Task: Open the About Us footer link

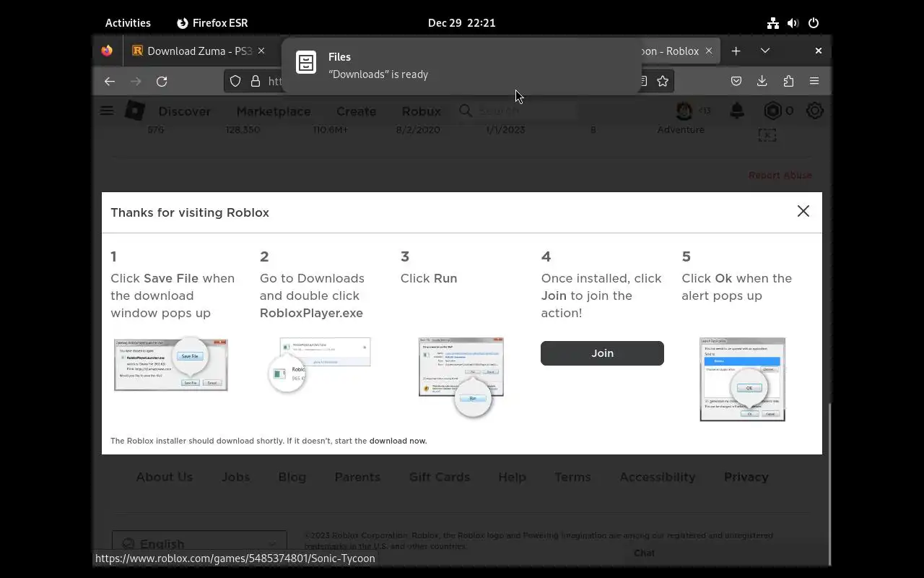Action: (x=165, y=477)
